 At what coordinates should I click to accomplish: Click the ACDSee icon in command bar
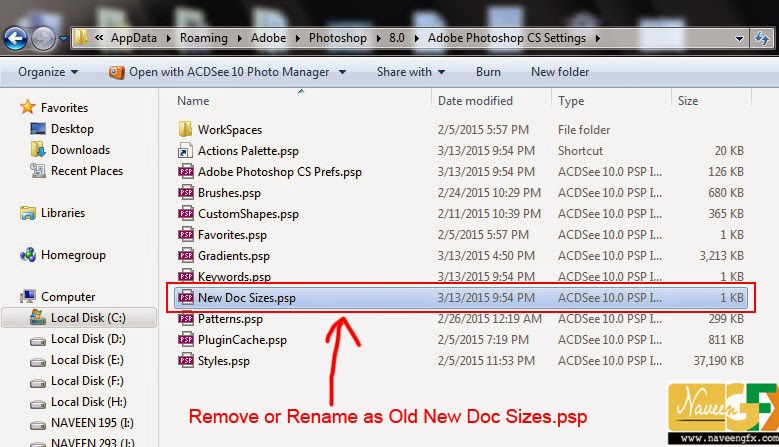[116, 72]
